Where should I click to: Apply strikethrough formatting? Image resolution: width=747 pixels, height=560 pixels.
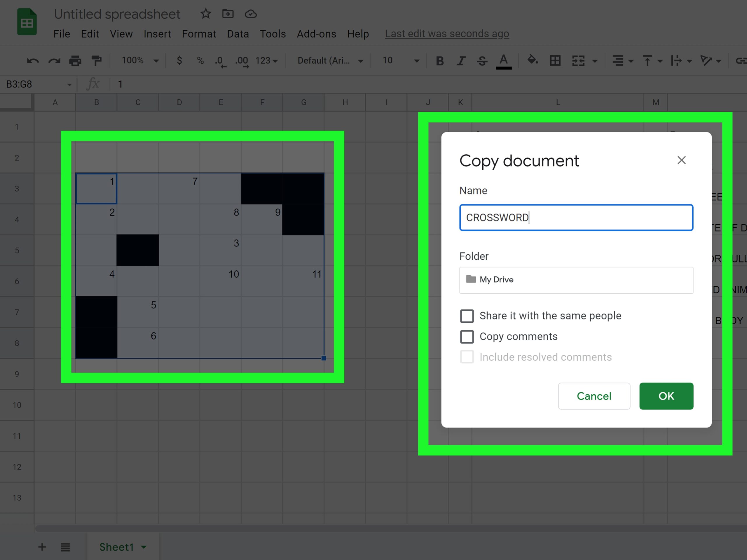pos(483,61)
